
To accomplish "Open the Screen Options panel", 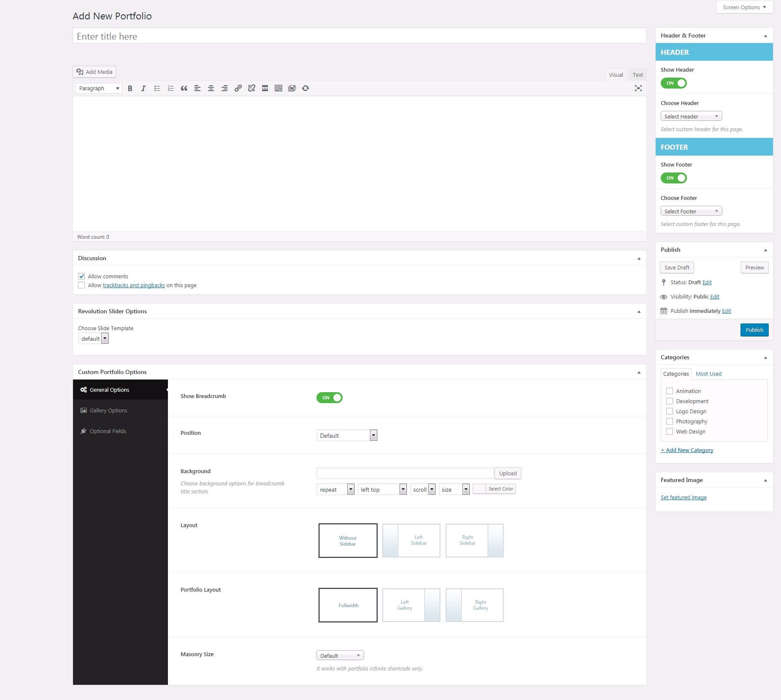I will (x=744, y=7).
